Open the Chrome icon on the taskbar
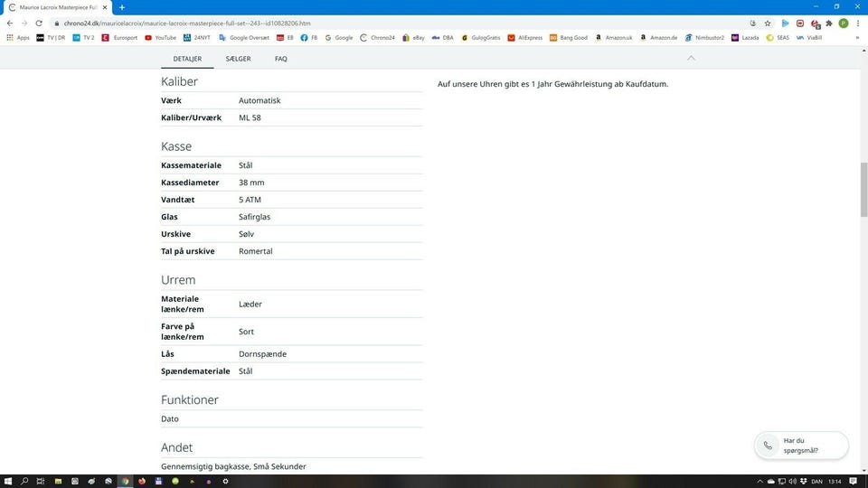The image size is (868, 488). (125, 482)
